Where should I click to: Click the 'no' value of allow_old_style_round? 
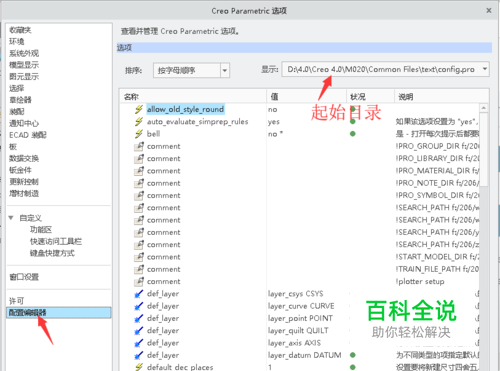pyautogui.click(x=273, y=109)
